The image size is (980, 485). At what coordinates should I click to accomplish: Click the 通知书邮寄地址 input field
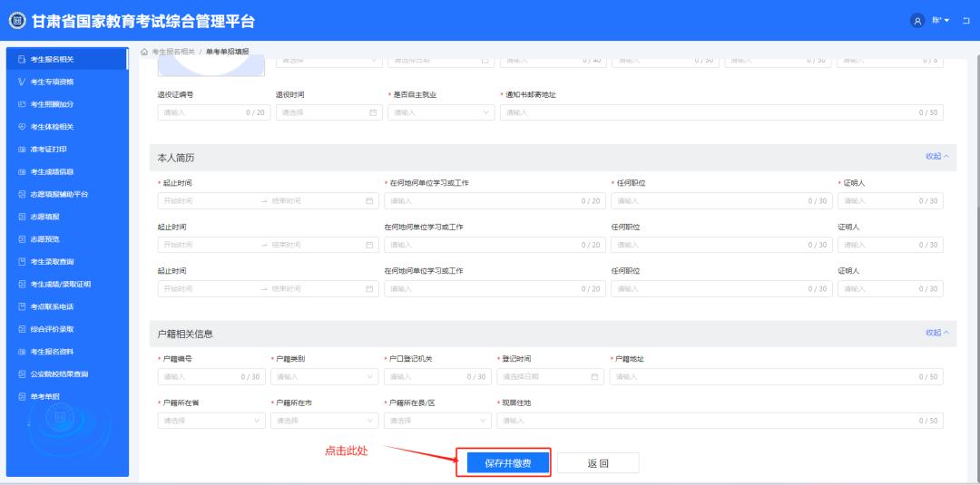(708, 112)
